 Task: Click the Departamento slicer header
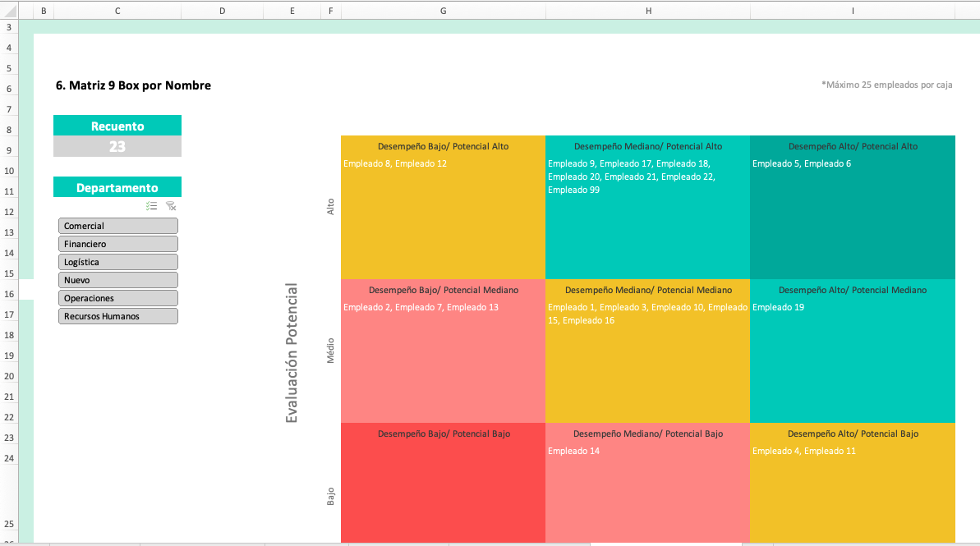pyautogui.click(x=117, y=186)
